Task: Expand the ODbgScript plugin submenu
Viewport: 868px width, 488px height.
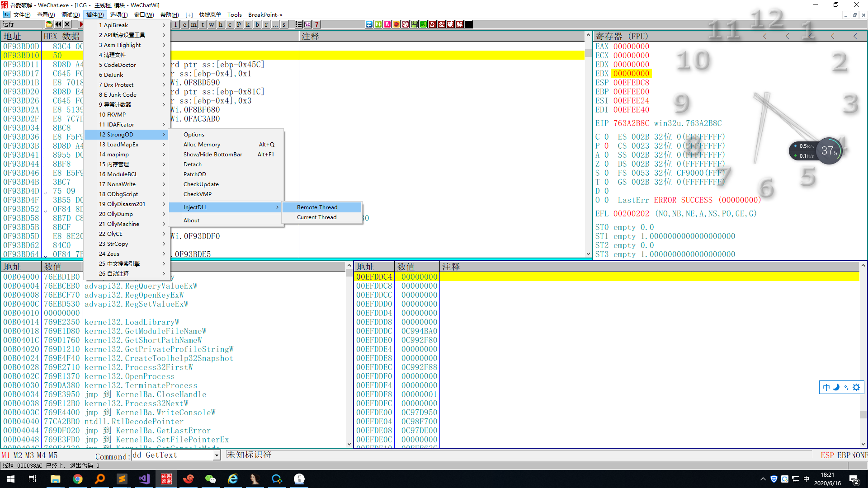Action: click(127, 194)
